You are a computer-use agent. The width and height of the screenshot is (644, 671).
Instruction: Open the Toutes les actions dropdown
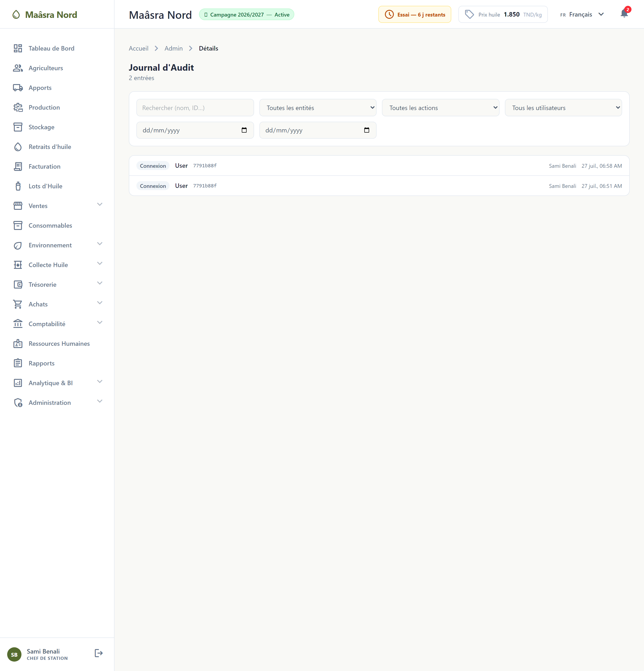(441, 108)
